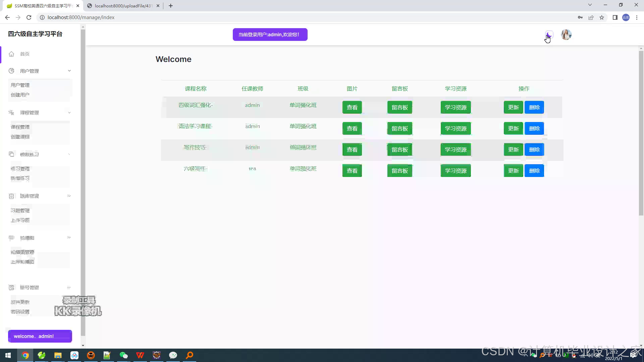
Task: Collapse the 题库管理 section chevron
Action: 69,196
